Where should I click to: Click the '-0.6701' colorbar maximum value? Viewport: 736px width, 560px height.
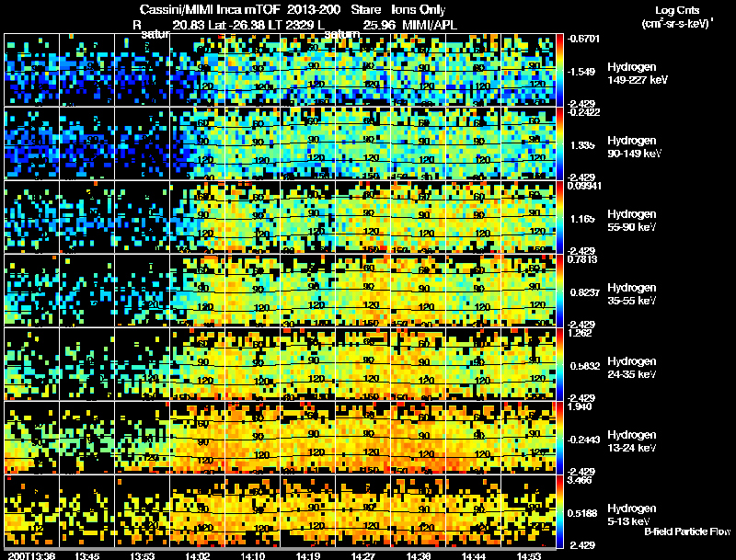[x=583, y=39]
